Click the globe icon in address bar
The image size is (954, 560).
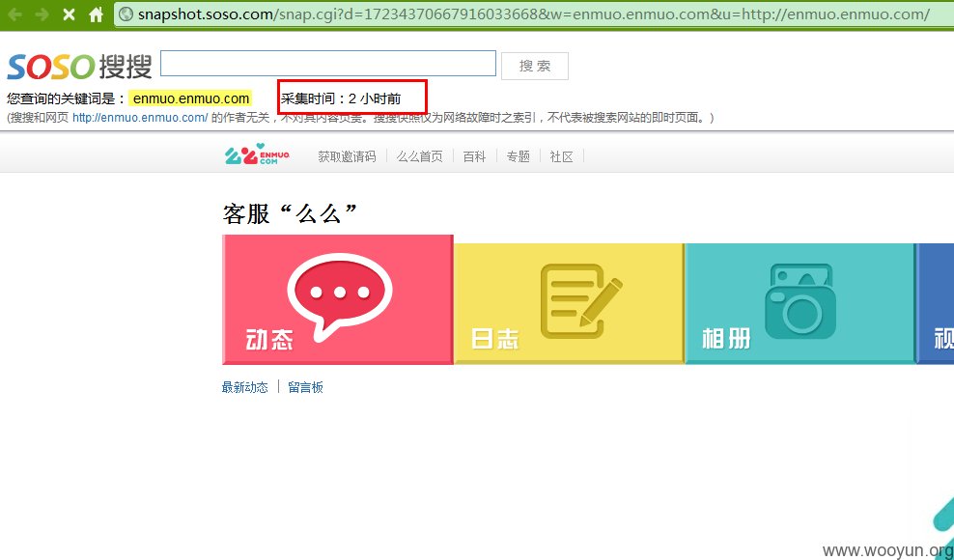coord(126,14)
